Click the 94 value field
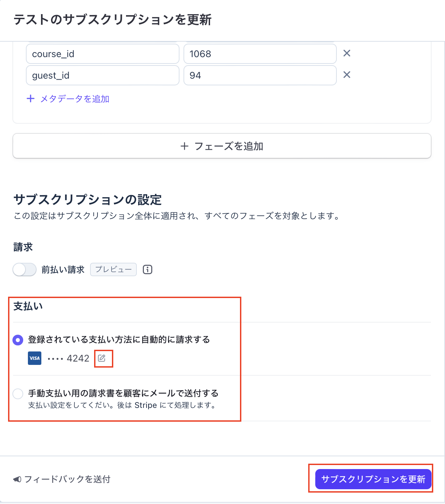The width and height of the screenshot is (445, 504). [260, 75]
